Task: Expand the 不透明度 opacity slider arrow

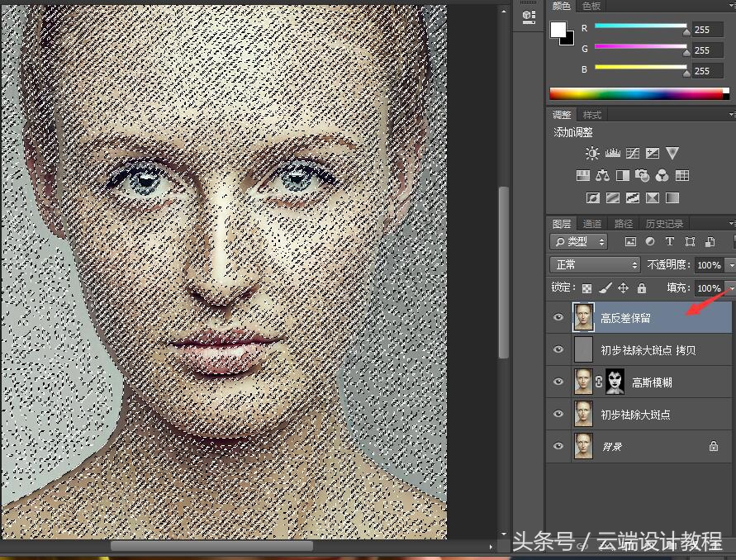Action: pyautogui.click(x=729, y=265)
